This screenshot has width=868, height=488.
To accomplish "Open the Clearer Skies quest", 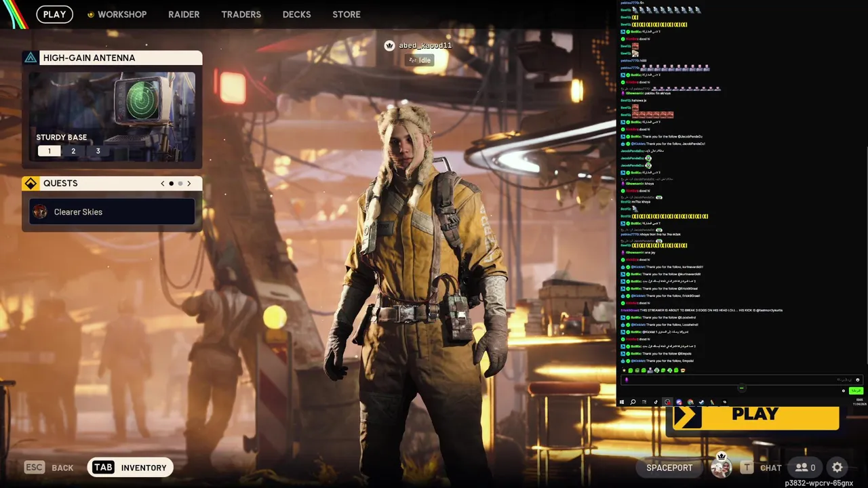I will click(x=112, y=212).
